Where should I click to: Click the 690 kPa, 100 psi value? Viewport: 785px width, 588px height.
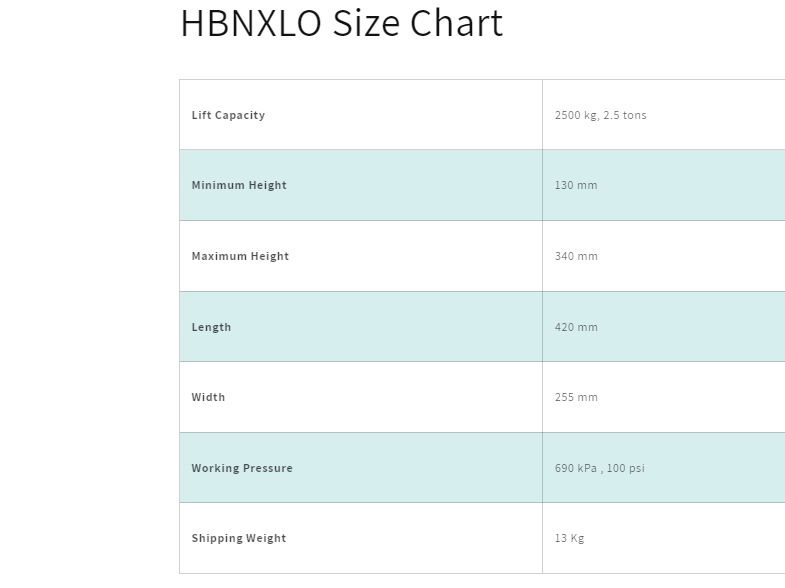(x=599, y=468)
